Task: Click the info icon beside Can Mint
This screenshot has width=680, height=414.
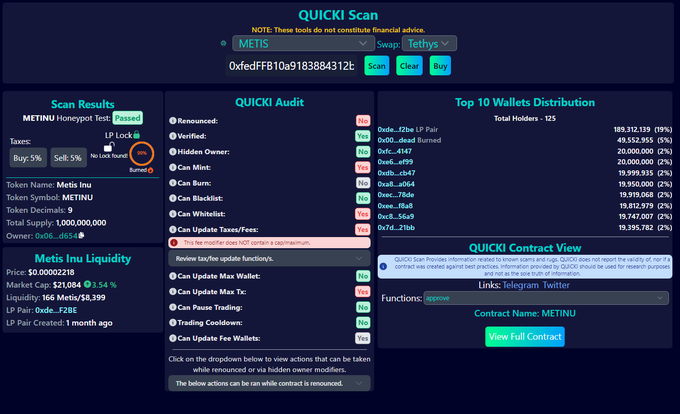Action: point(173,167)
